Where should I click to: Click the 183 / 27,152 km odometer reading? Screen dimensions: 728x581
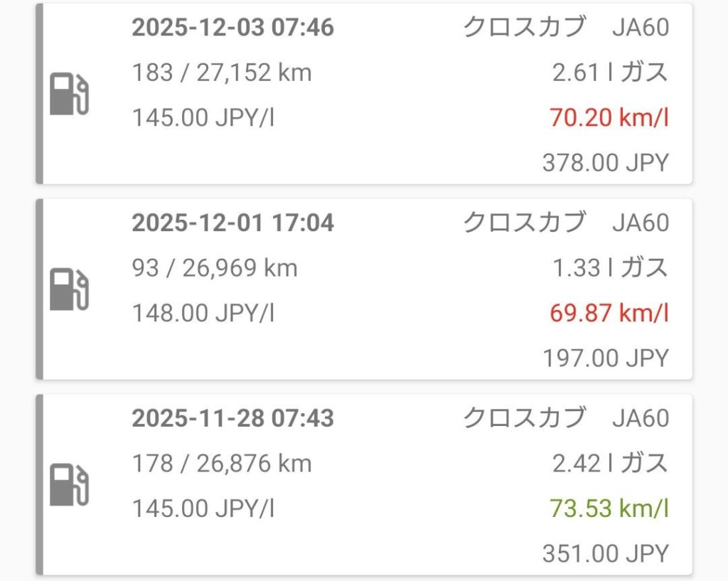(x=222, y=73)
